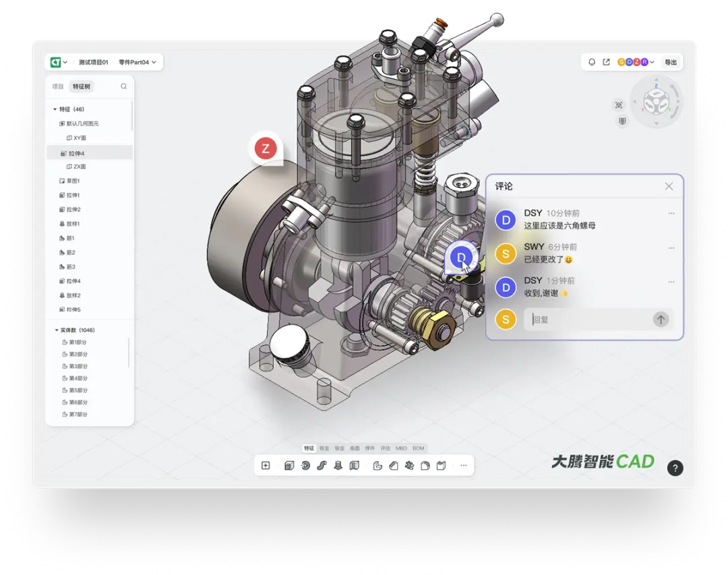Click the blue D comment pin on model
The width and height of the screenshot is (728, 575).
pos(461,257)
